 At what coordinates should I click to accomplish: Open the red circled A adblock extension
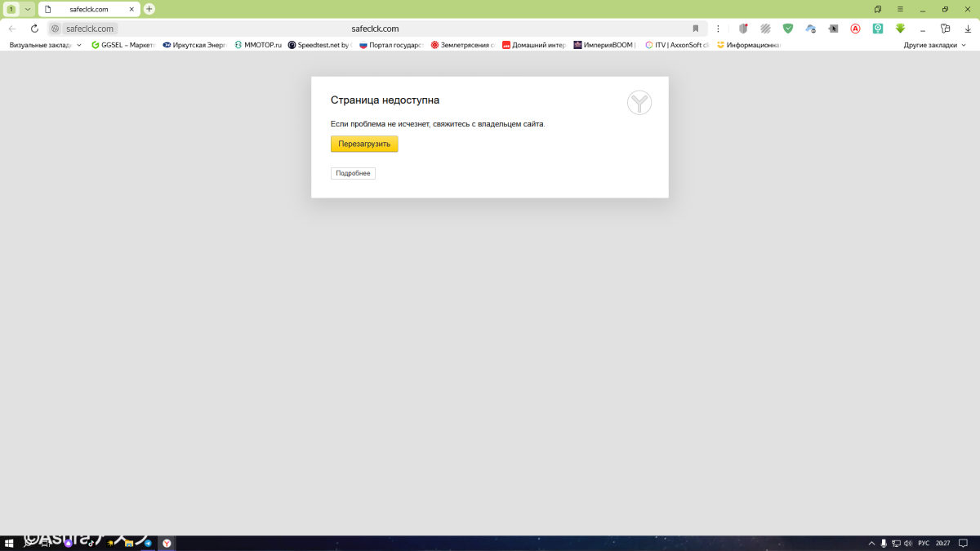pos(855,29)
